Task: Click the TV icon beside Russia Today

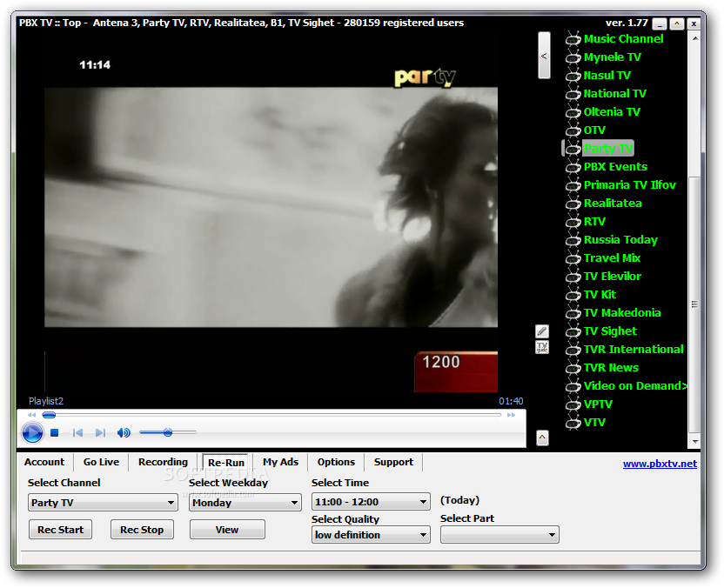Action: click(x=573, y=240)
